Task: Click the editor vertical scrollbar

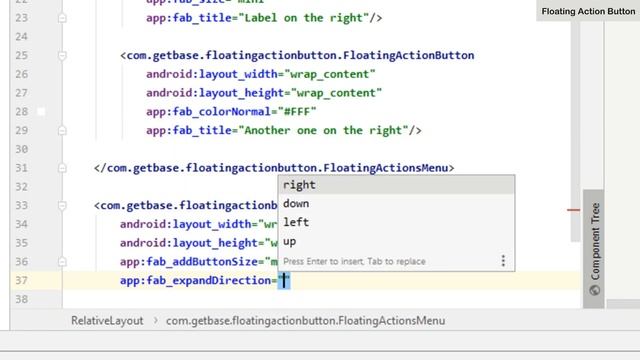Action: point(575,131)
